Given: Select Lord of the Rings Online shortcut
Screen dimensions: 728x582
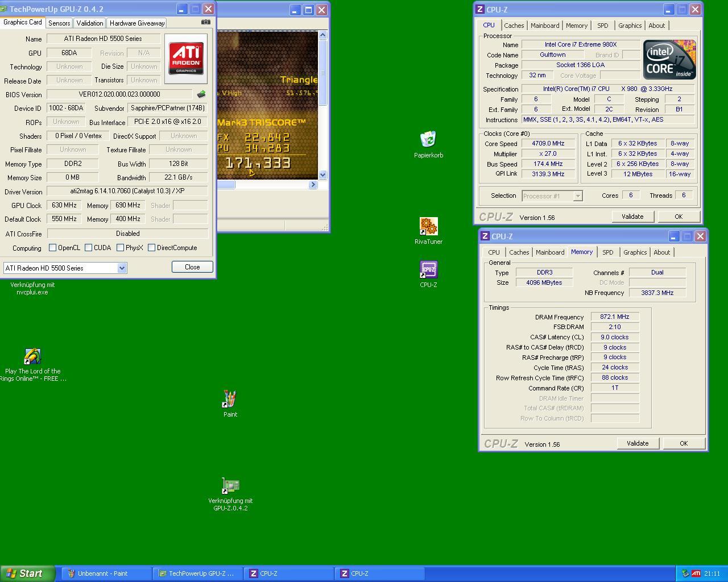Looking at the screenshot, I should tap(32, 356).
